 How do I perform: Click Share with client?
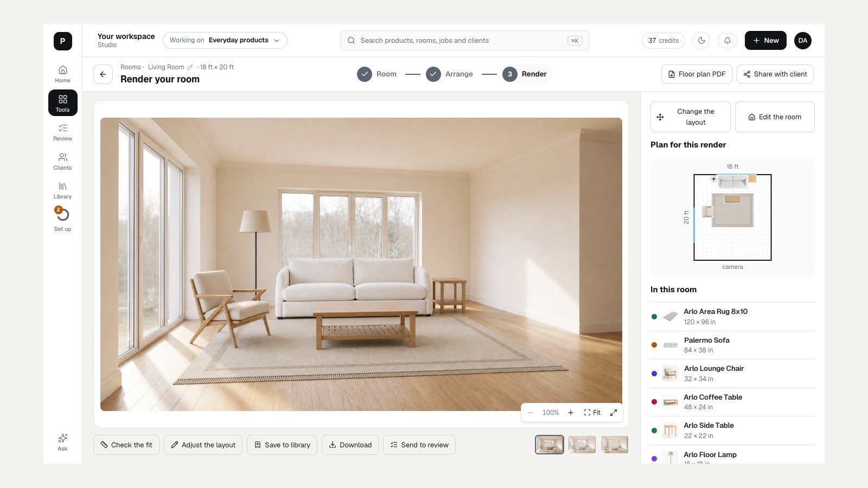tap(775, 74)
